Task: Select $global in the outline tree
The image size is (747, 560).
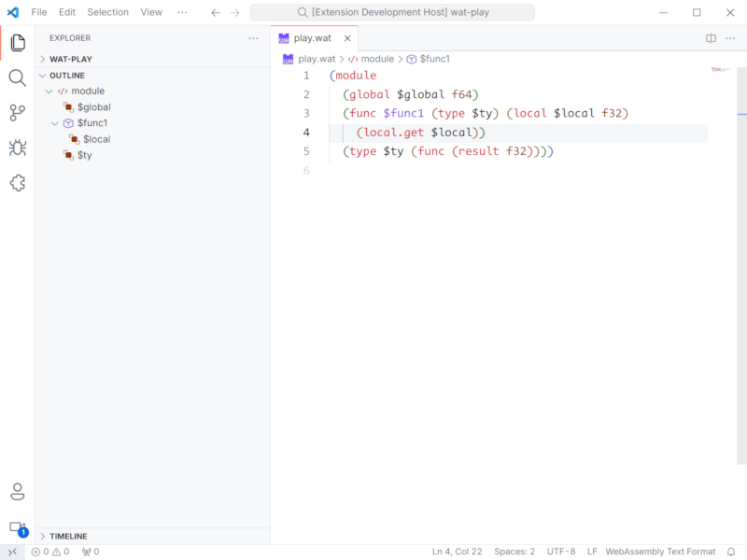Action: tap(93, 107)
